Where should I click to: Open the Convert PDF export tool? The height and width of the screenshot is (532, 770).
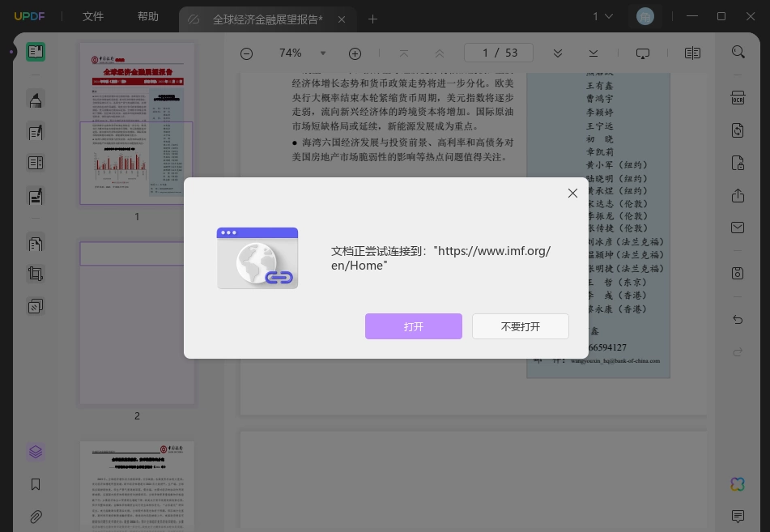click(738, 130)
